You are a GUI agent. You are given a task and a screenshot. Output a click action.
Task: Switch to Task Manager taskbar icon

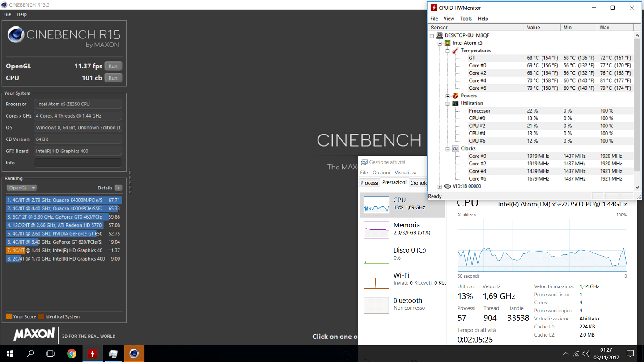(113, 354)
